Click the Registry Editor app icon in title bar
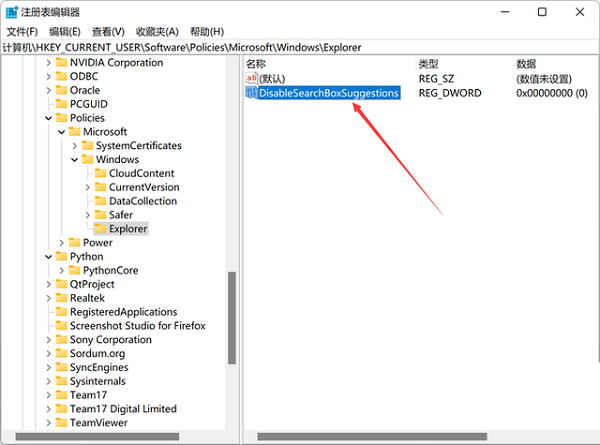This screenshot has height=445, width=600. 11,12
